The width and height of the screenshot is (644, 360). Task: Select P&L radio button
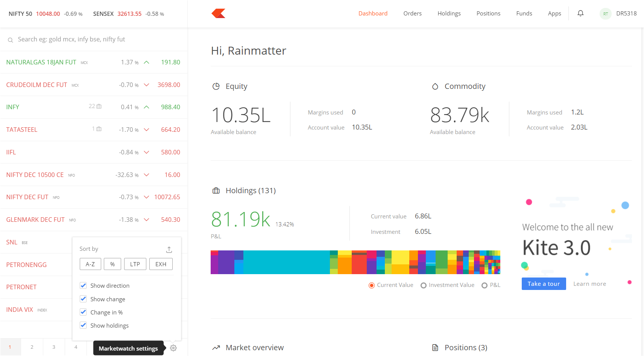pos(485,285)
